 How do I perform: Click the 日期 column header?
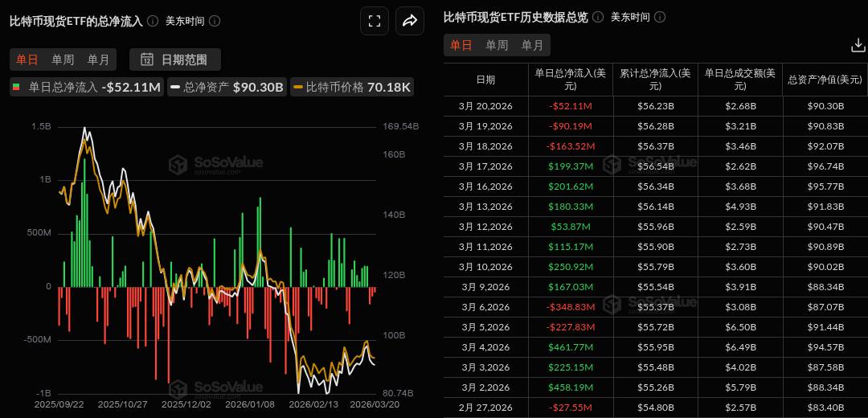pos(485,80)
